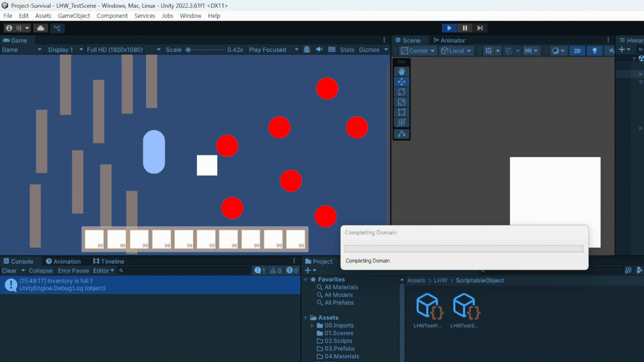Expand the 00.Imports folder

click(x=312, y=325)
